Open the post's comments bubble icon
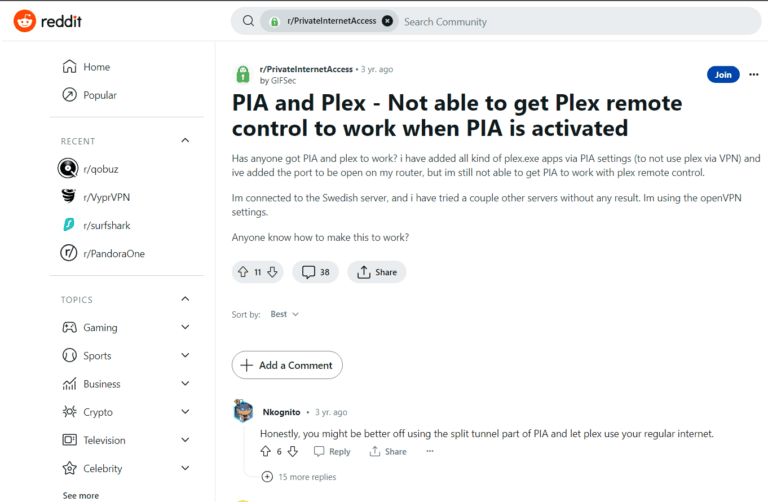768x502 pixels. point(309,272)
